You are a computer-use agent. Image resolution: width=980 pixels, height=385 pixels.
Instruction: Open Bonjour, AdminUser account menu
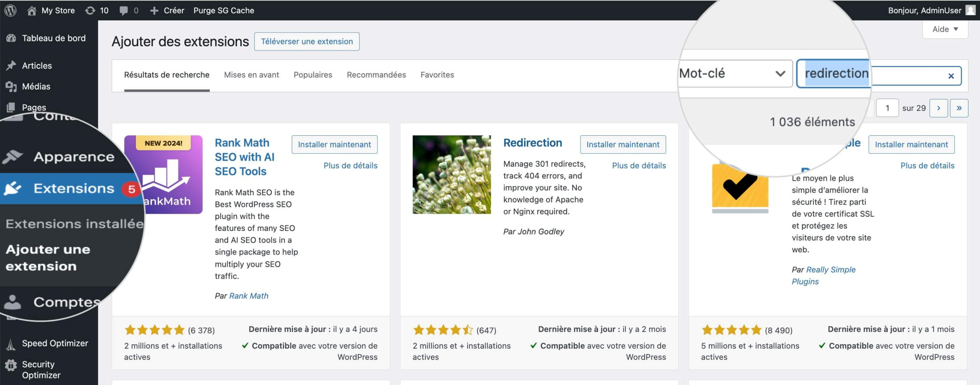coord(924,10)
